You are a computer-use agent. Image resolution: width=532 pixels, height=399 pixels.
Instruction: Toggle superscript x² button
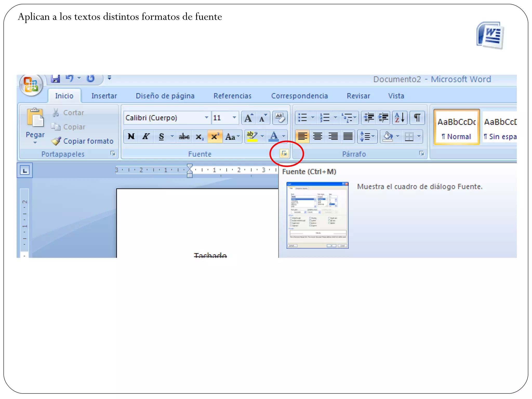[x=215, y=136]
